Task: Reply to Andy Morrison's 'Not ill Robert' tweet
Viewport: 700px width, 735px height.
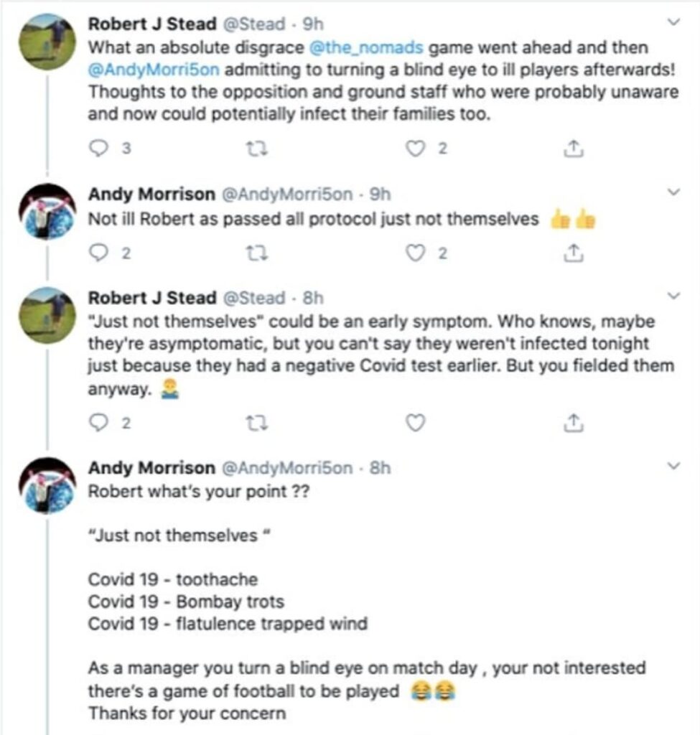Action: (98, 253)
